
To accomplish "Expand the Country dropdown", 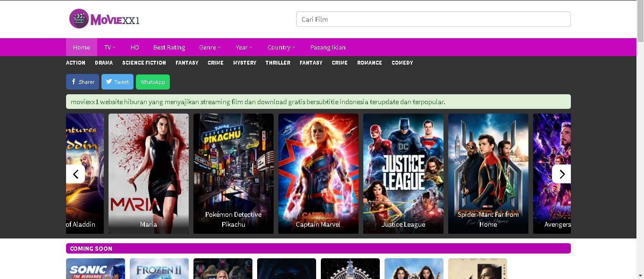I will click(x=282, y=47).
